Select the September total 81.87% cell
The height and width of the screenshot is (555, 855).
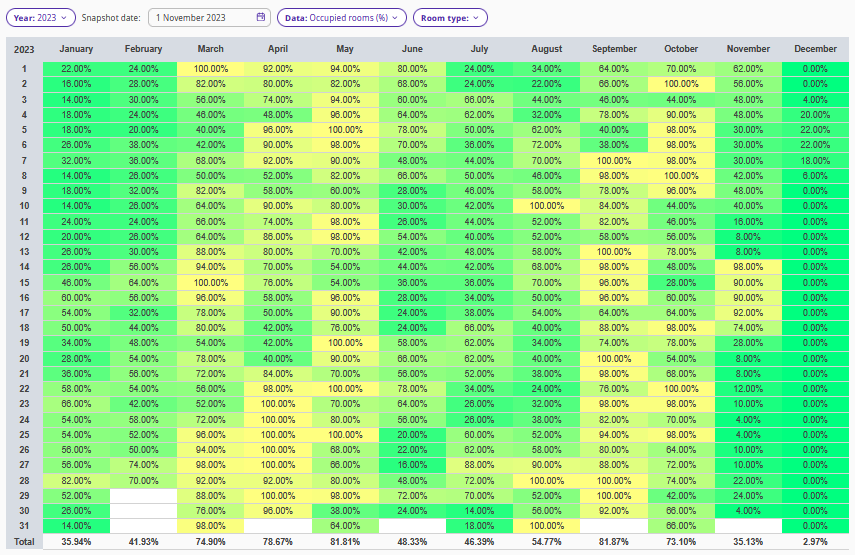(x=614, y=541)
